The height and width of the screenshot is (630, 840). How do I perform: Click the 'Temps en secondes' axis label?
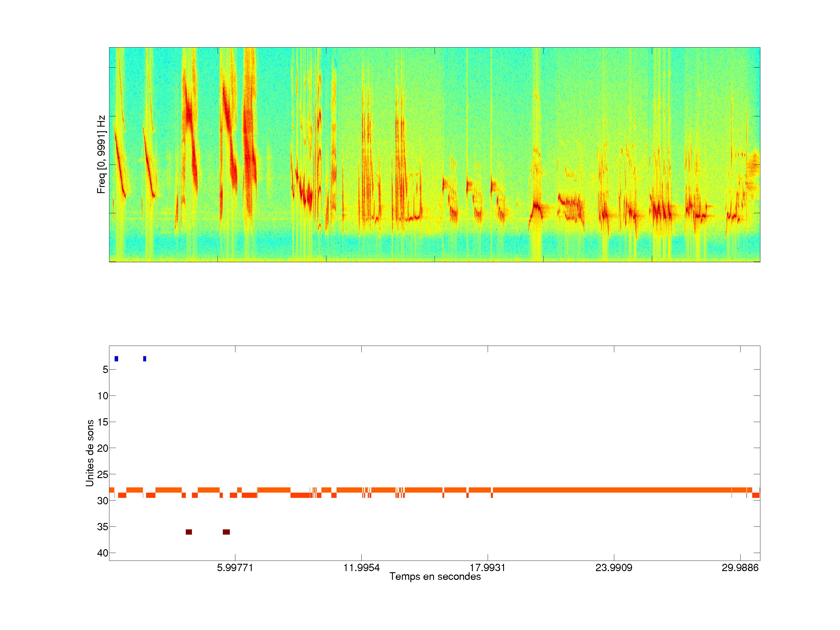coord(435,576)
